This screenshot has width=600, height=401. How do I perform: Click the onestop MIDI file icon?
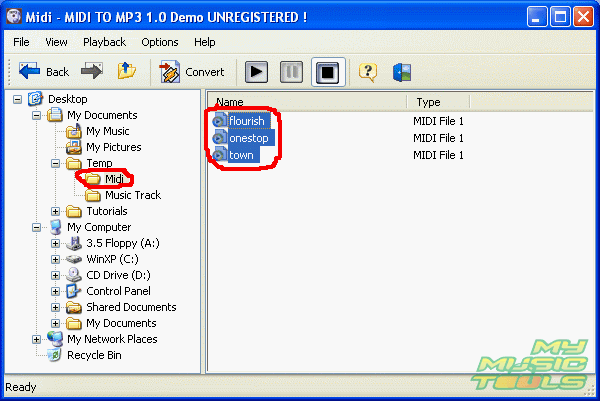(219, 137)
